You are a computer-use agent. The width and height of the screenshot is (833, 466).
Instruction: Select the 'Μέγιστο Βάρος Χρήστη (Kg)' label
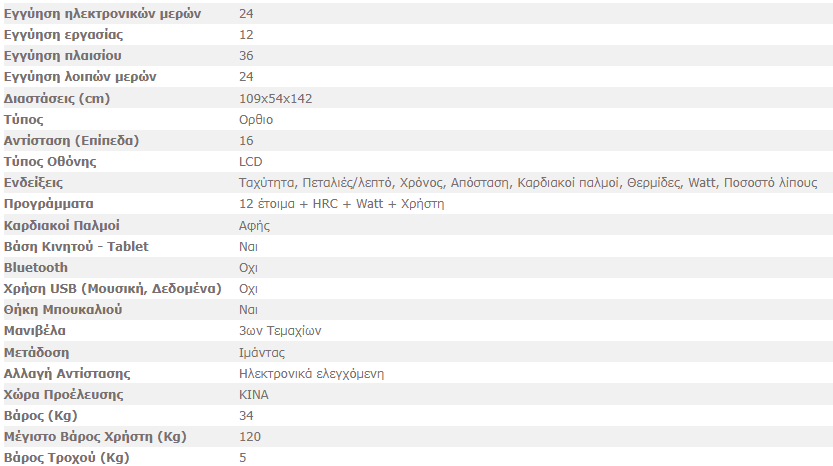(95, 437)
